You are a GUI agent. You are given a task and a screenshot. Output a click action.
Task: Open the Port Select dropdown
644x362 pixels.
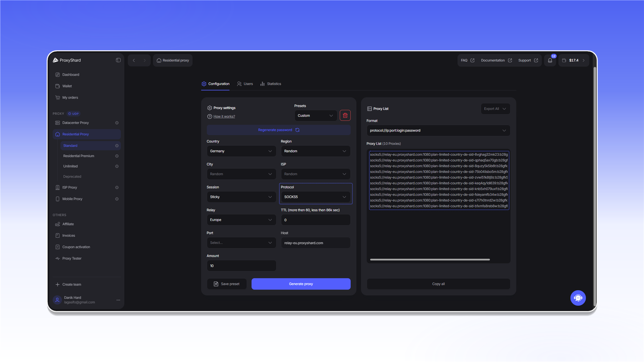241,243
